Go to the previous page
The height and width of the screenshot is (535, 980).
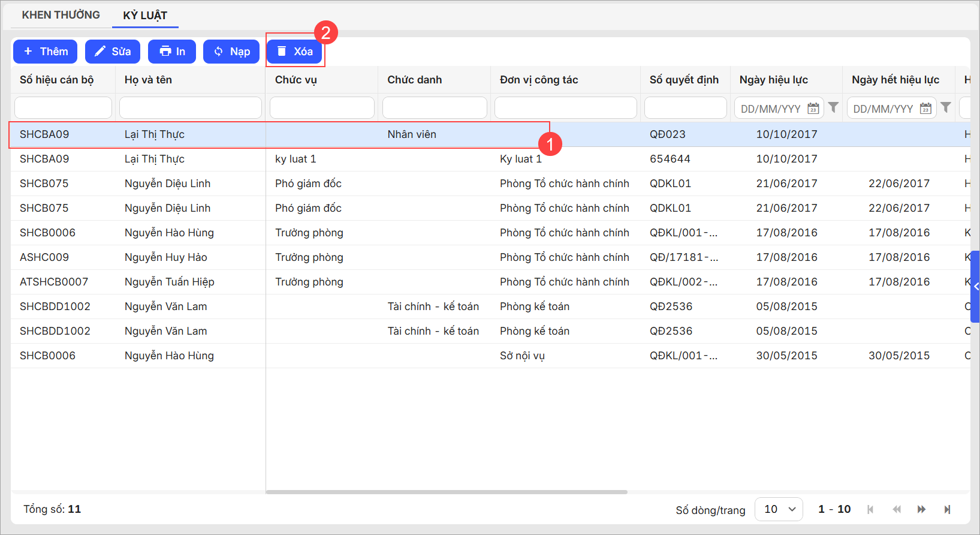(x=897, y=509)
